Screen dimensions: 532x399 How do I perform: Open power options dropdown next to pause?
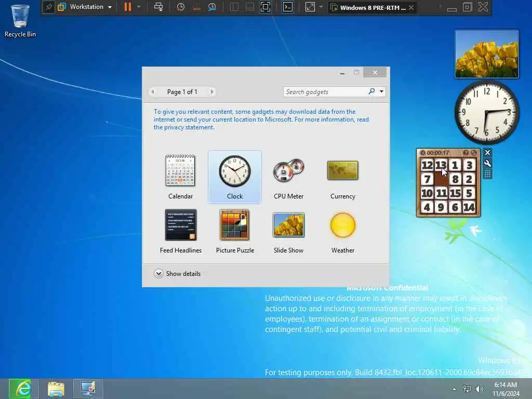click(138, 7)
